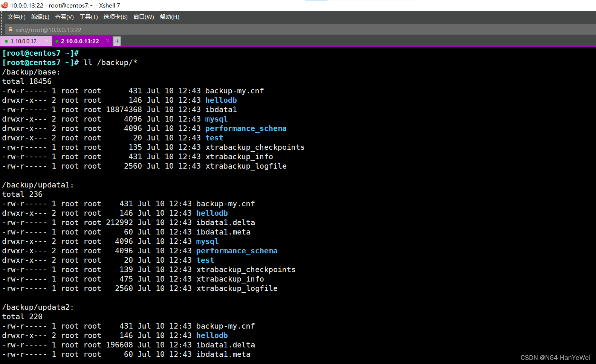Viewport: 596px width, 364px height.
Task: Click the lock icon in address bar
Action: point(11,29)
